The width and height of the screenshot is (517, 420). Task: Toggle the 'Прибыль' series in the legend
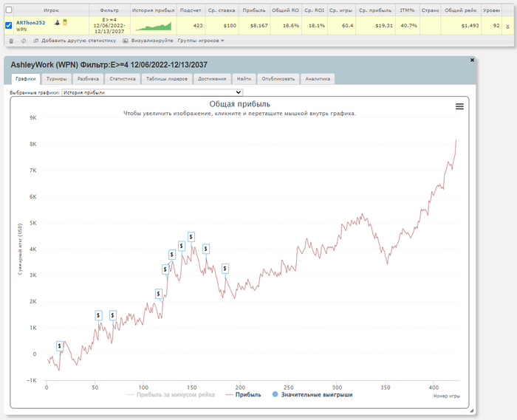coord(243,395)
